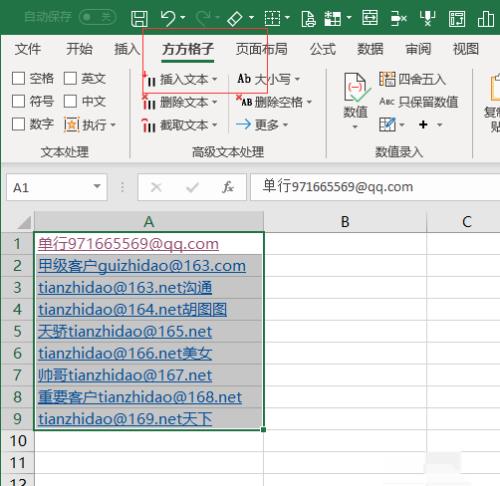Check the 数字 checkbox
This screenshot has width=500, height=486.
coord(18,124)
